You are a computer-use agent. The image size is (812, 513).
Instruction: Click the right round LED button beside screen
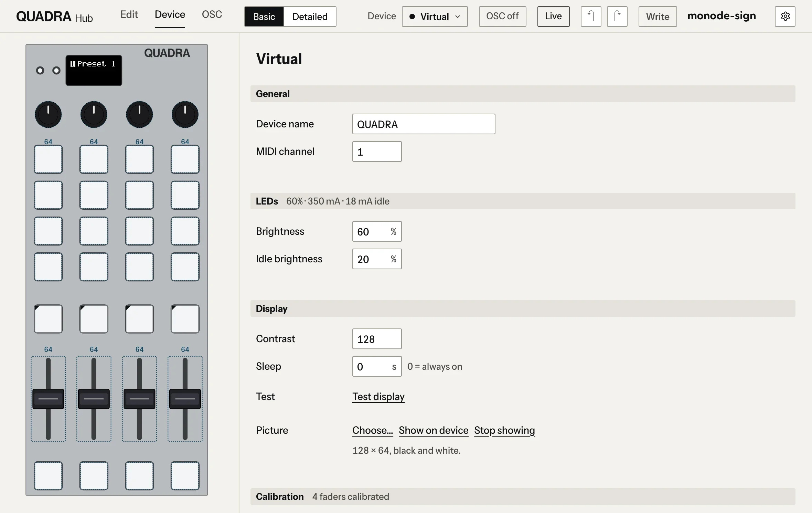click(56, 70)
